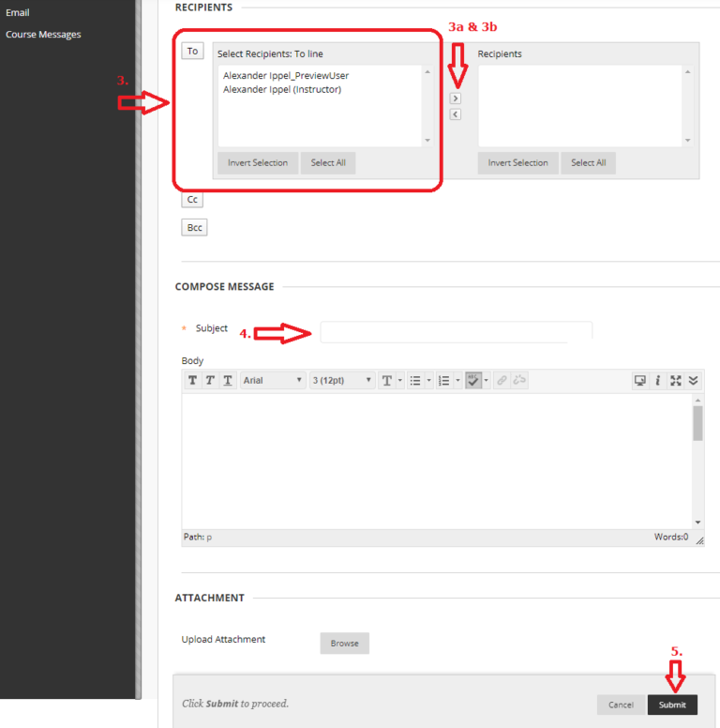The image size is (720, 728).
Task: Insert a bulleted list
Action: click(x=415, y=381)
